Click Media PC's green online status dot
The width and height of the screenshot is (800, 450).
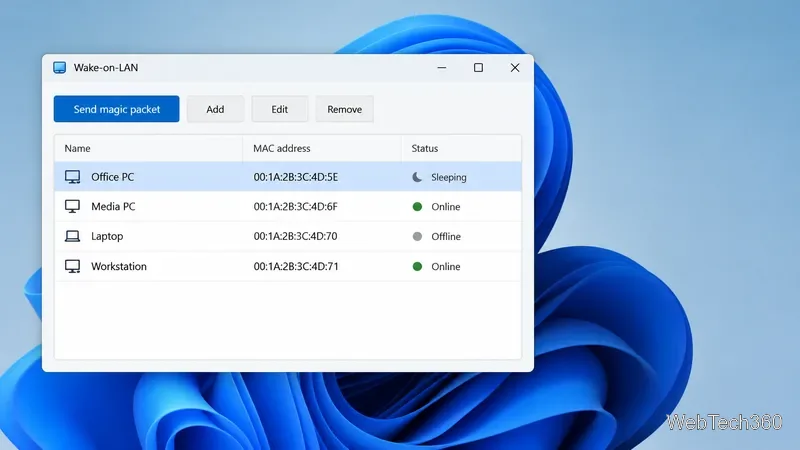[417, 207]
